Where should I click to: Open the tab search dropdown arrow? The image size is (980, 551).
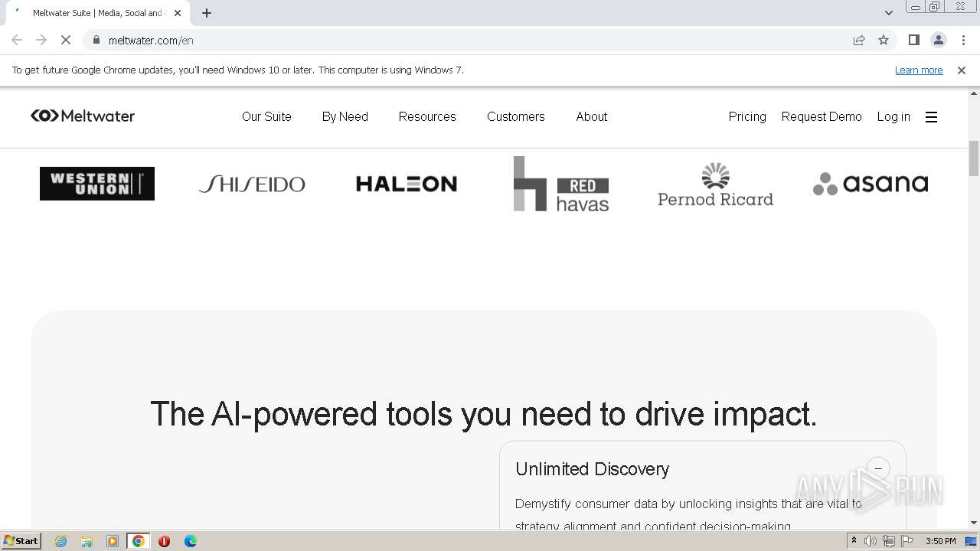tap(888, 13)
